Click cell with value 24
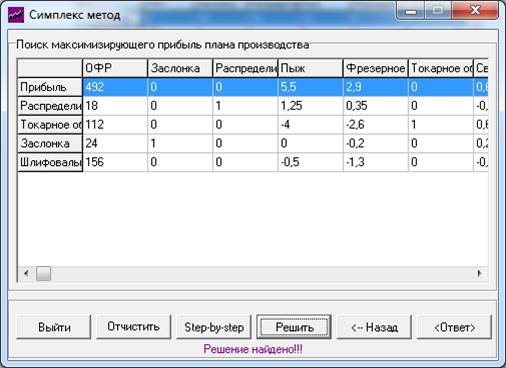Screen dimensions: 506x368 click(x=115, y=143)
